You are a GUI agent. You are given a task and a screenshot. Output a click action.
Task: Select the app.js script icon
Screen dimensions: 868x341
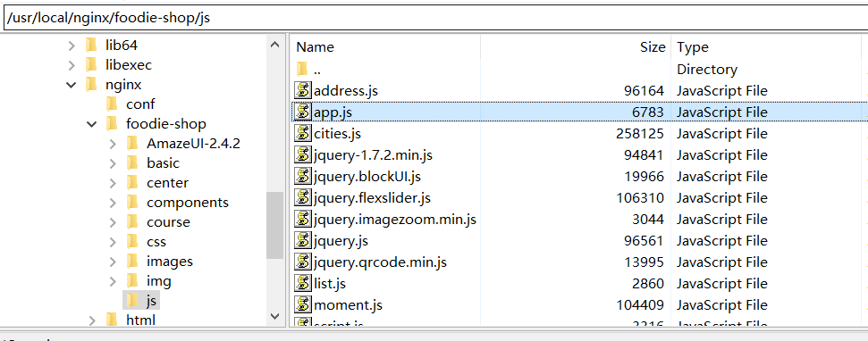pos(302,112)
